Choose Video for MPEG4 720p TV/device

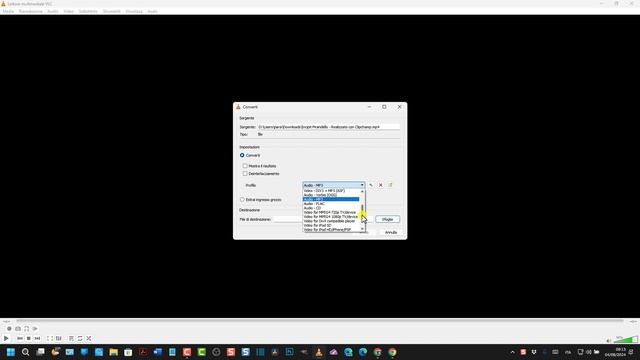click(x=331, y=212)
